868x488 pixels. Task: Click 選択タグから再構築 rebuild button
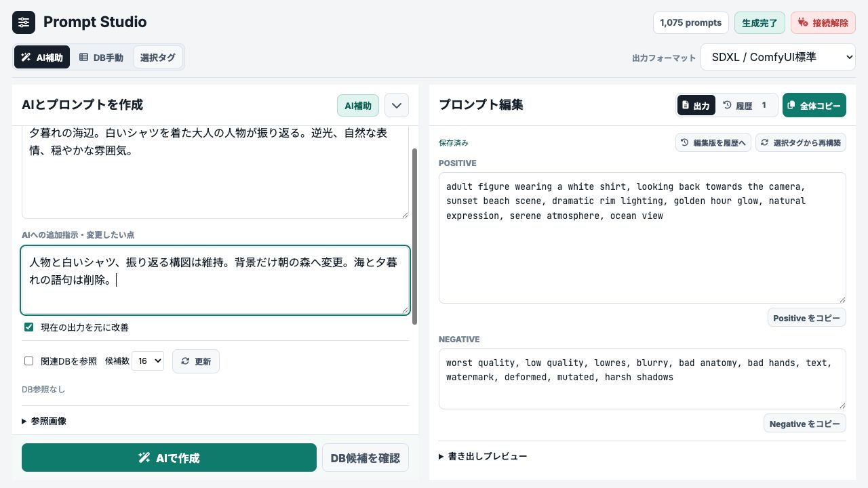click(x=801, y=142)
